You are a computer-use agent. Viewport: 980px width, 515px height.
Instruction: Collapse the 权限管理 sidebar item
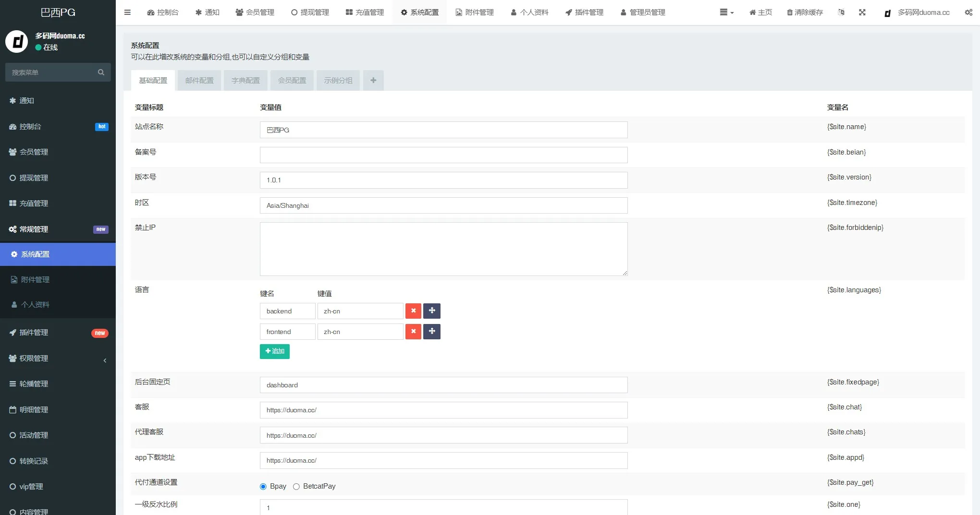[x=105, y=360]
